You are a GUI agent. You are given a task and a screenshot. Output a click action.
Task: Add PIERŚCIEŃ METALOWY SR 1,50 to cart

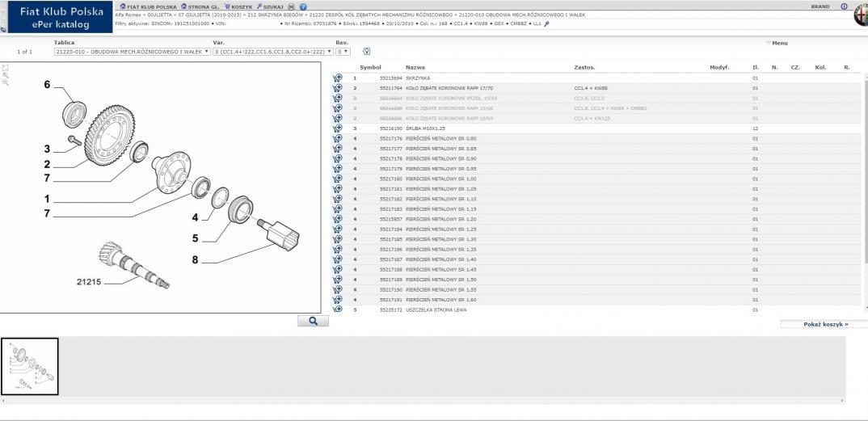coord(337,280)
